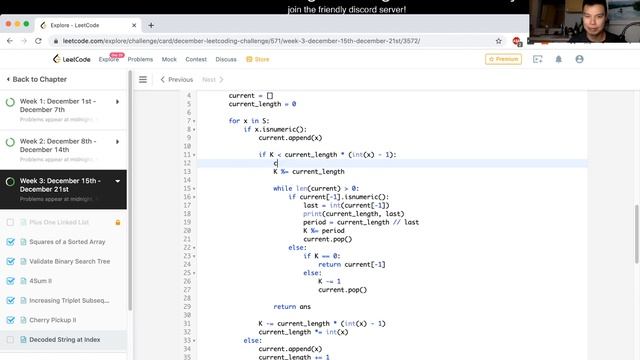Image resolution: width=640 pixels, height=360 pixels.
Task: Click the document icon beside Cherry Pickup II
Action: pyautogui.click(x=23, y=320)
